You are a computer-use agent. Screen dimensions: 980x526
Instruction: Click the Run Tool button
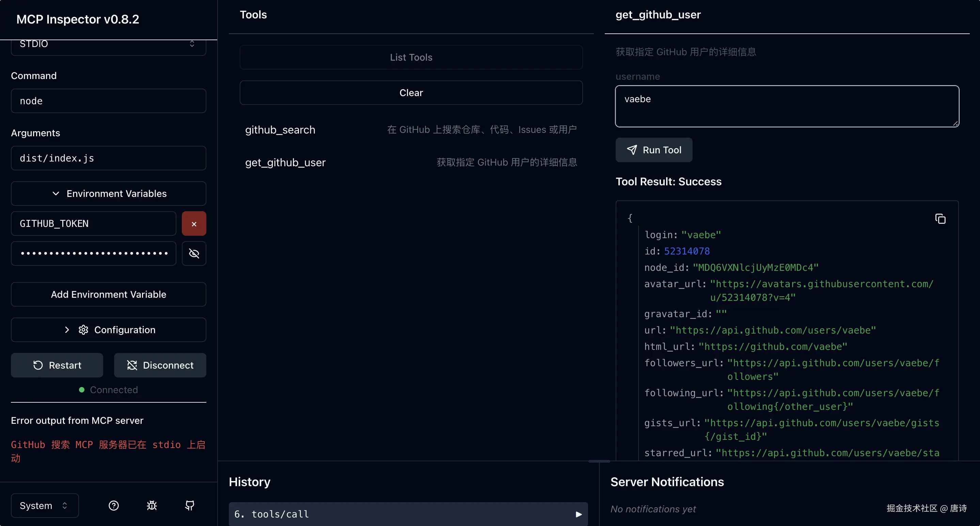click(653, 150)
